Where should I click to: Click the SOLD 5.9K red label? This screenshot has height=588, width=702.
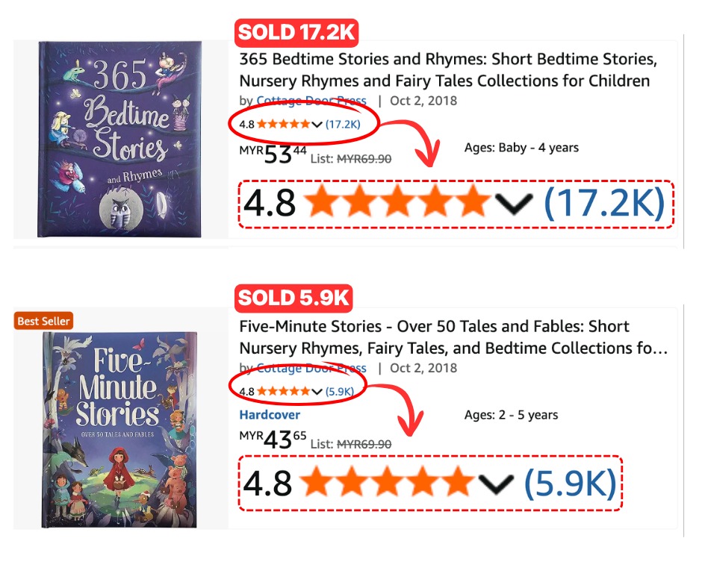tap(293, 298)
